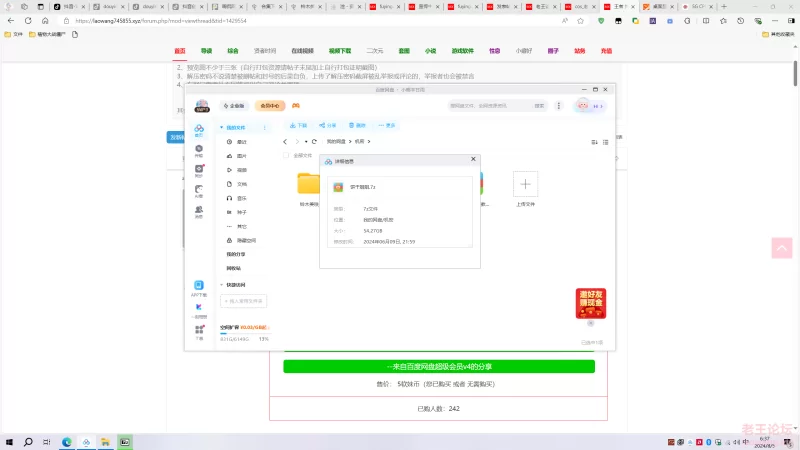800x450 pixels.
Task: Open the transfer list icon in Netdisk sidebar
Action: click(x=199, y=151)
